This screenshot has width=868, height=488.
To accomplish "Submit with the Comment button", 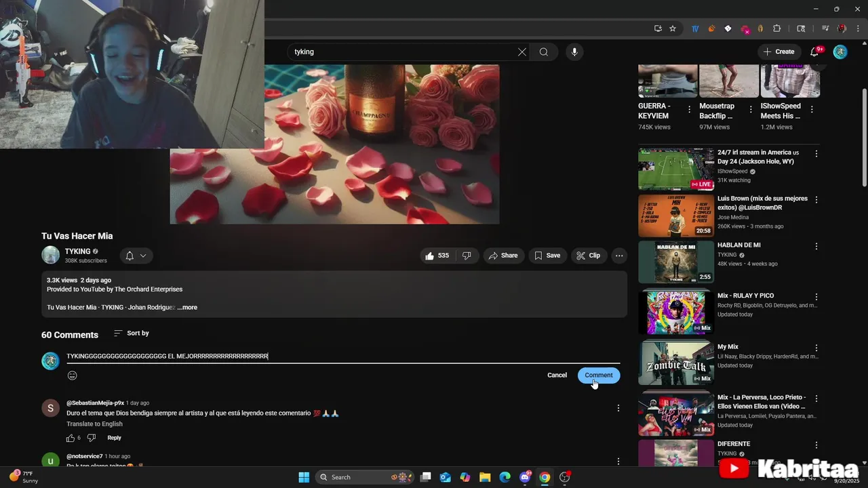I will 599,375.
